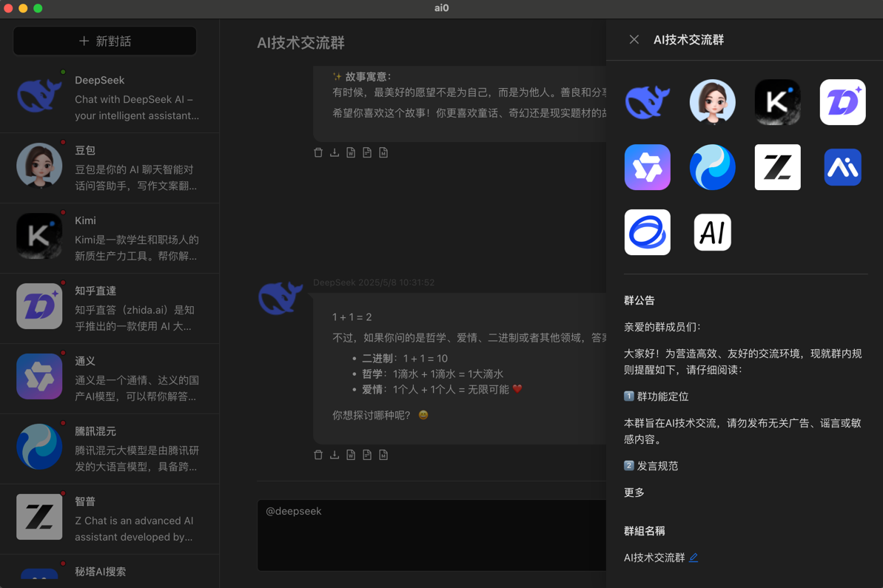Export the story message as Word file
Viewport: 883px width, 588px height.
[x=351, y=152]
